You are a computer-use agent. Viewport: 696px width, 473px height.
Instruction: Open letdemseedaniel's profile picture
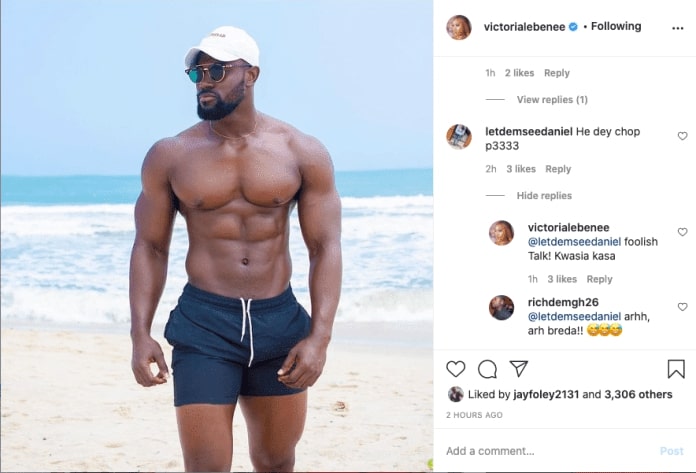[459, 137]
